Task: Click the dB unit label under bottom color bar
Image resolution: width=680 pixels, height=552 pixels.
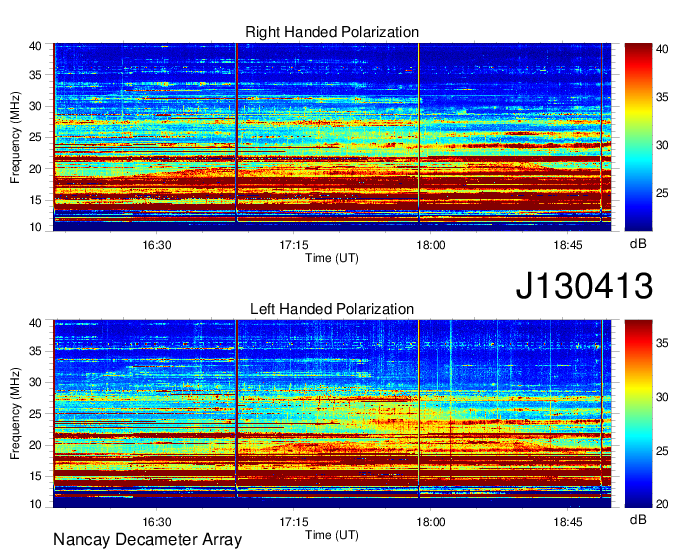Action: pyautogui.click(x=638, y=520)
